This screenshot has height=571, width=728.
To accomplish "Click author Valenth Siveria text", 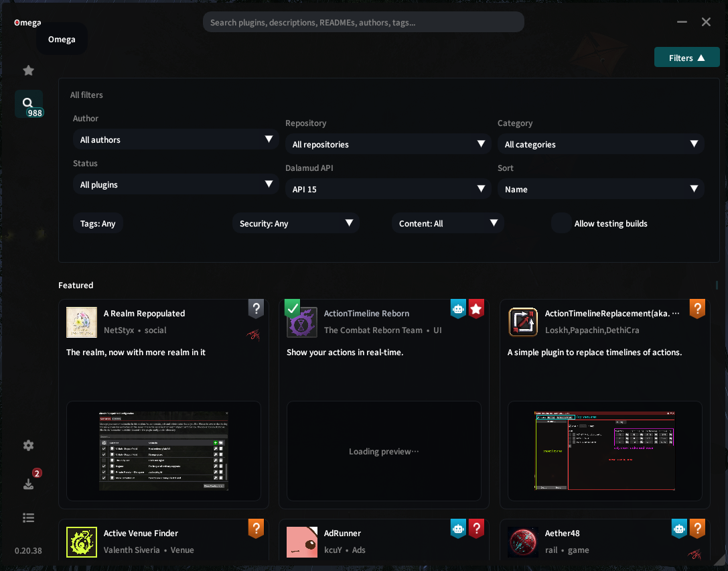I will click(131, 550).
